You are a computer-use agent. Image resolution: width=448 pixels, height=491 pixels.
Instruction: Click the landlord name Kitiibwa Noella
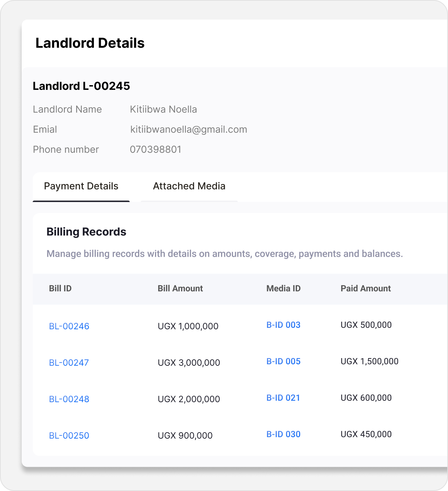(163, 109)
